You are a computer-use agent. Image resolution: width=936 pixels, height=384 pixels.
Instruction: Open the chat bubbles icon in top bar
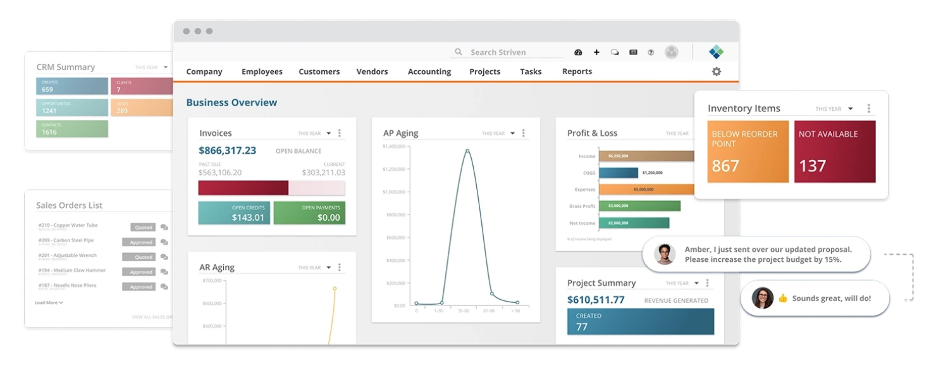(615, 53)
